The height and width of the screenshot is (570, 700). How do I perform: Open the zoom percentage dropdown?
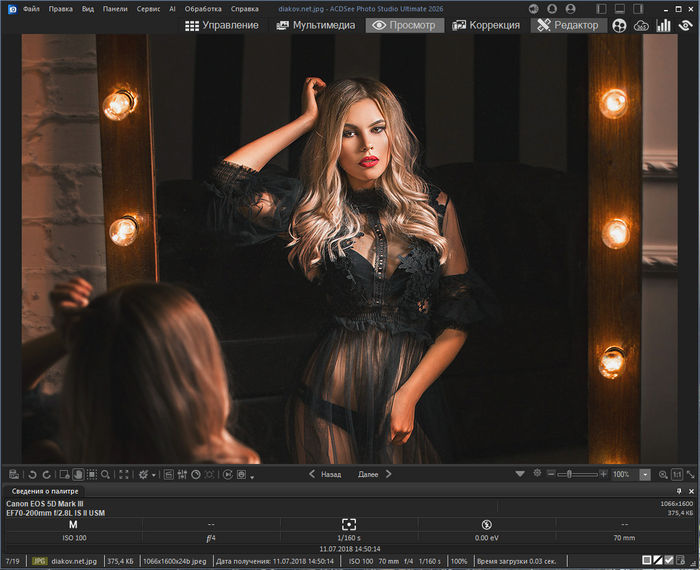(645, 474)
